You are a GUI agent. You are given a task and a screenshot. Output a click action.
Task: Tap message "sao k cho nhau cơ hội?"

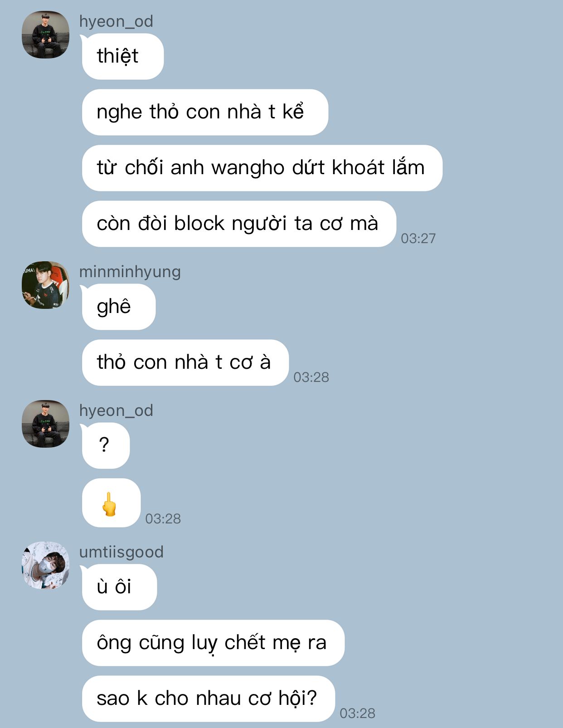tap(209, 699)
